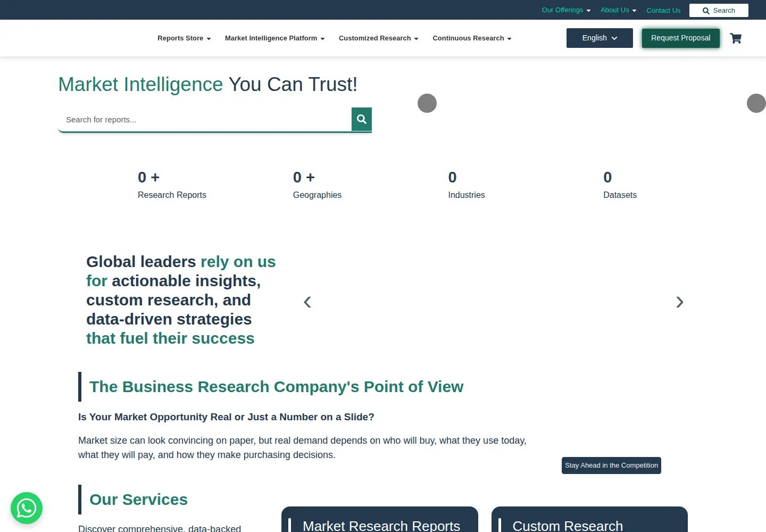Focus the Search for reports field

pos(205,120)
